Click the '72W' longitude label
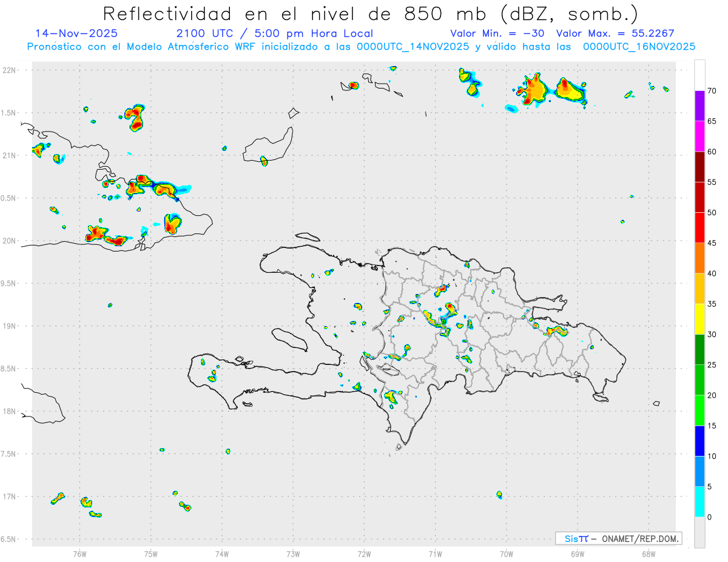728x562 pixels. (364, 554)
